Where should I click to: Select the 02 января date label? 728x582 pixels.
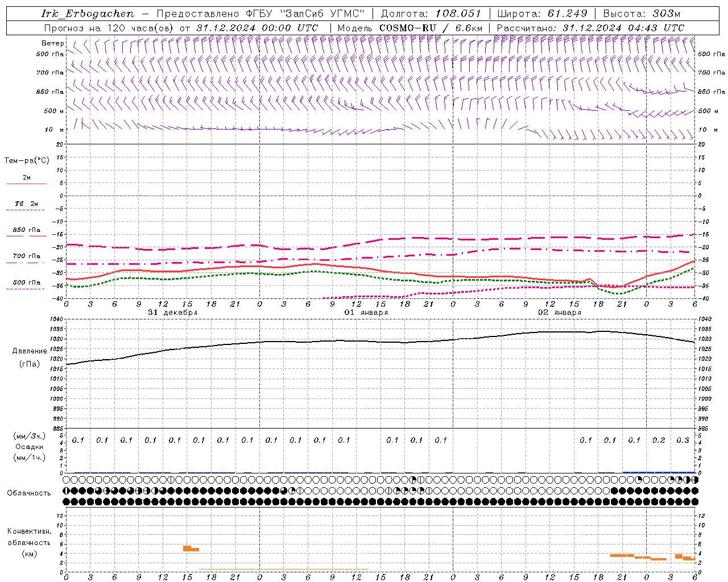coord(560,313)
